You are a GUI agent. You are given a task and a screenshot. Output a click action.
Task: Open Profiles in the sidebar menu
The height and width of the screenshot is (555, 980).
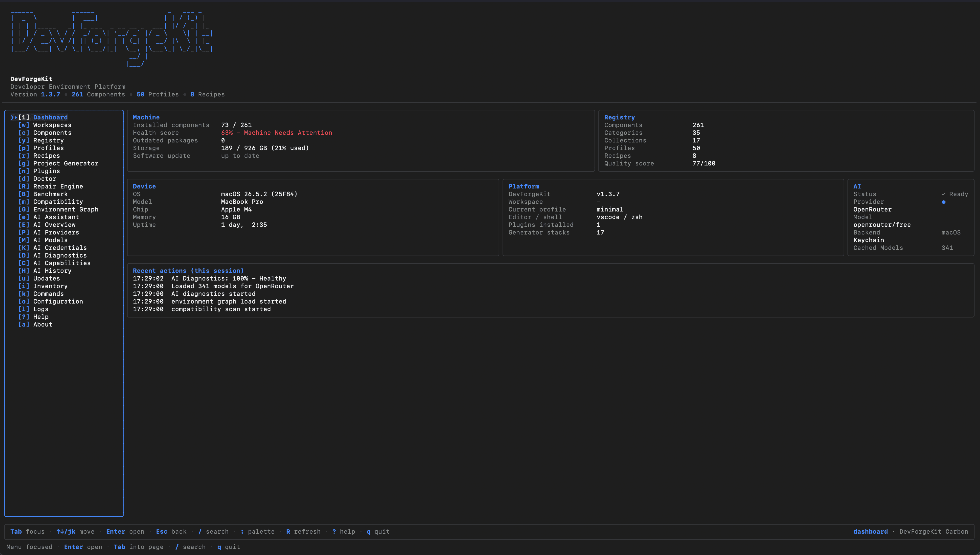coord(41,148)
